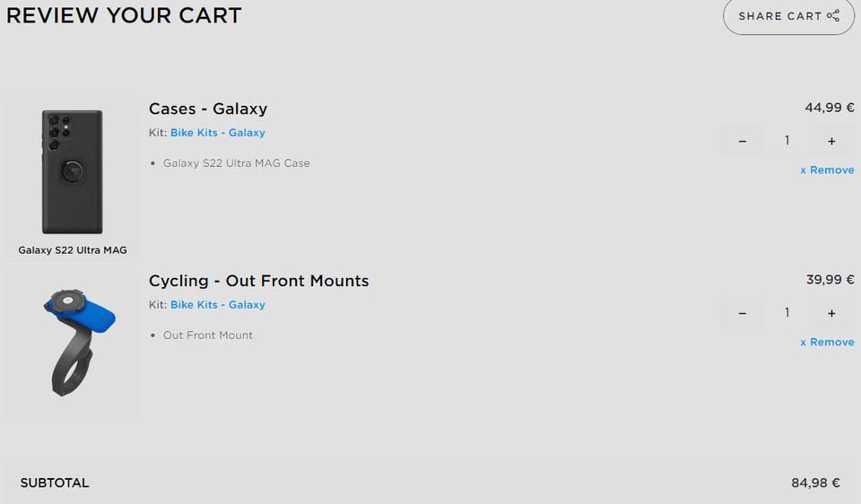Decrease quantity of Out Front Mounts item
This screenshot has height=504, width=861.
[x=742, y=313]
